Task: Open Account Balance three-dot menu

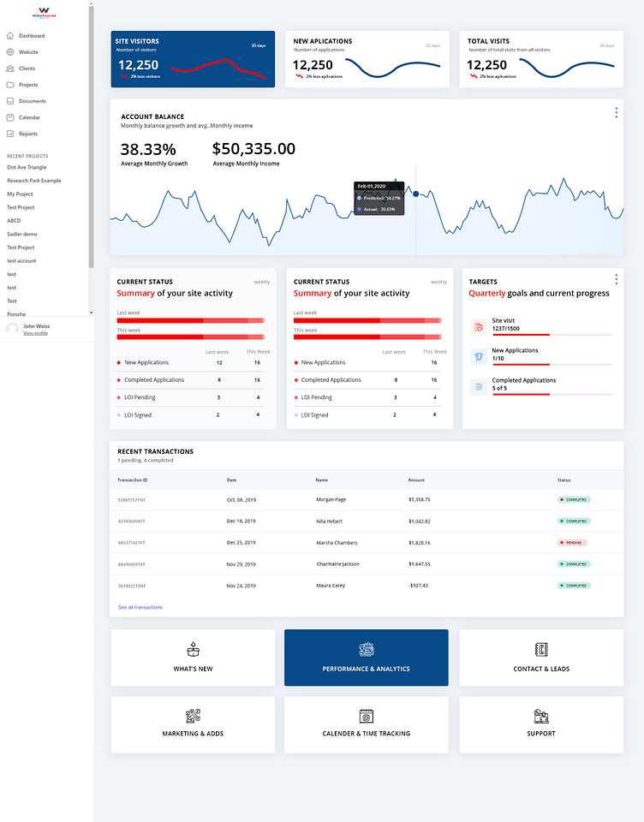Action: tap(616, 113)
